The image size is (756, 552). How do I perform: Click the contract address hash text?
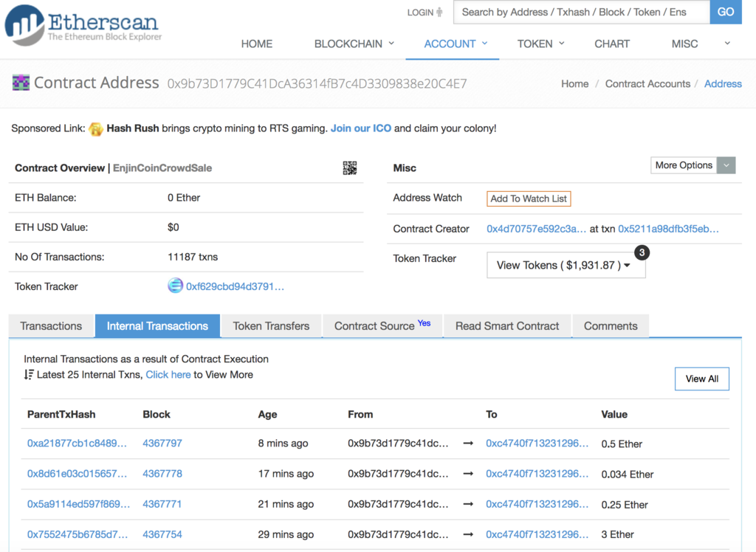coord(317,84)
